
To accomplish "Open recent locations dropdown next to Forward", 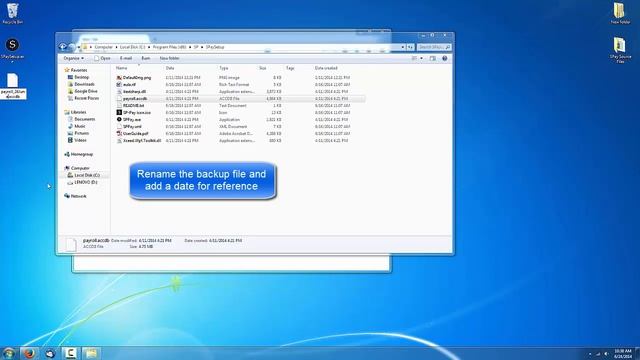I will point(78,47).
